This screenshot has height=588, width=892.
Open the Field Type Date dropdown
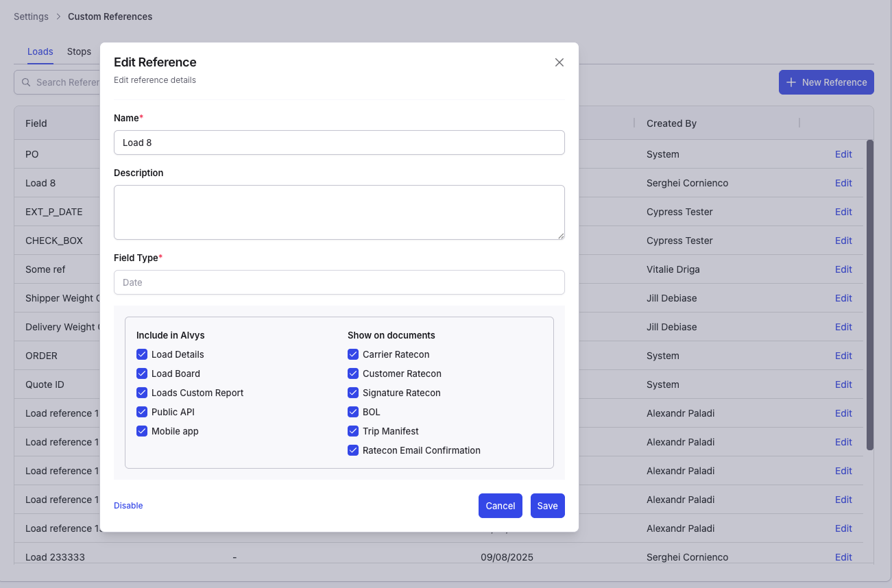pos(339,282)
